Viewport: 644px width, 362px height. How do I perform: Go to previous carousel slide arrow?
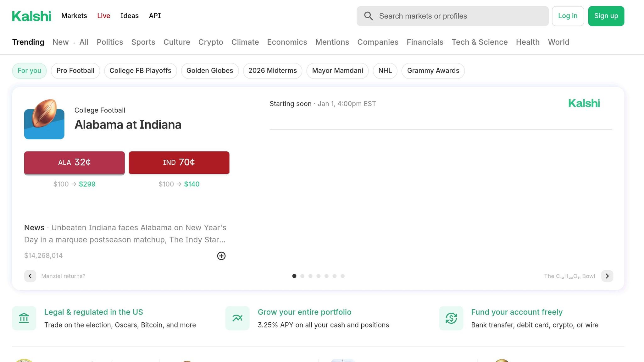[x=30, y=276]
